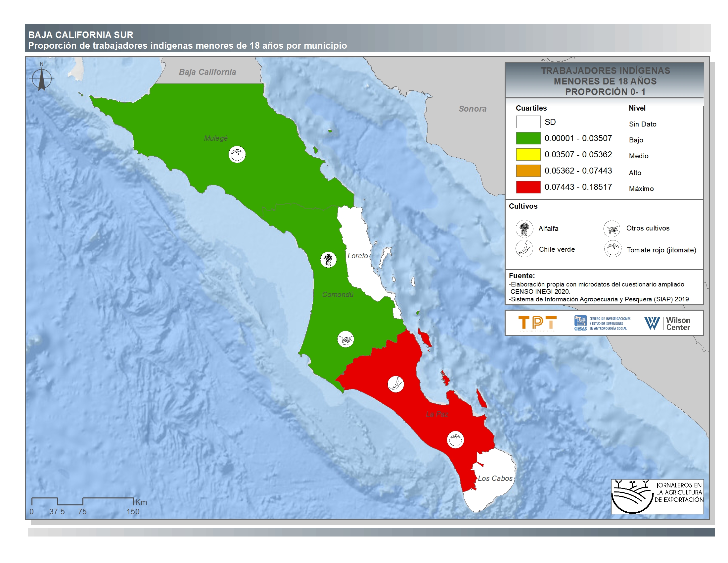Click the red Máximo legend swatch
The height and width of the screenshot is (563, 728).
click(528, 187)
